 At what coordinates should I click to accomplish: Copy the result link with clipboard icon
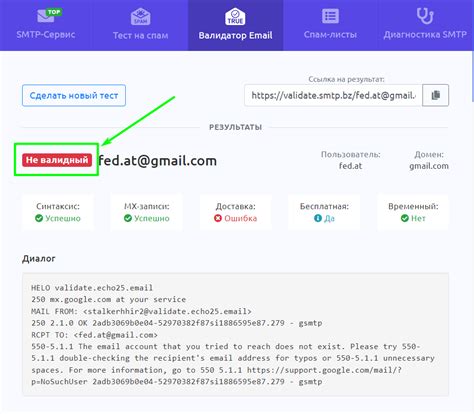pos(435,95)
